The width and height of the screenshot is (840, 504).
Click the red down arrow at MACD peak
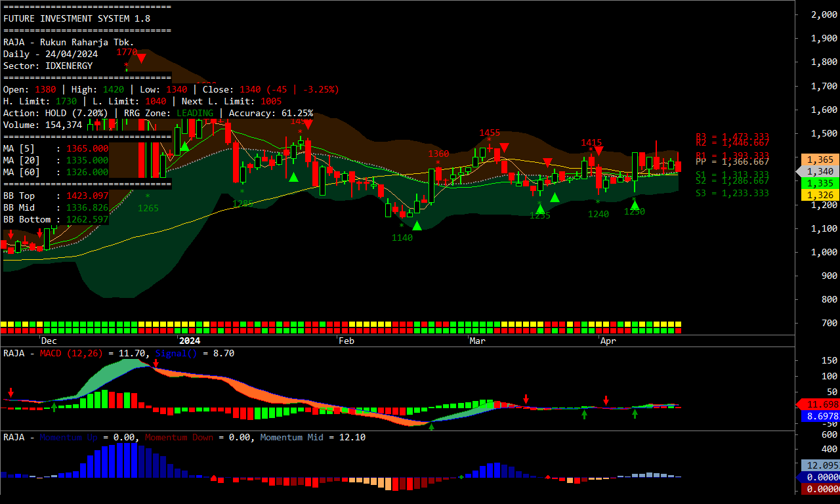[156, 364]
